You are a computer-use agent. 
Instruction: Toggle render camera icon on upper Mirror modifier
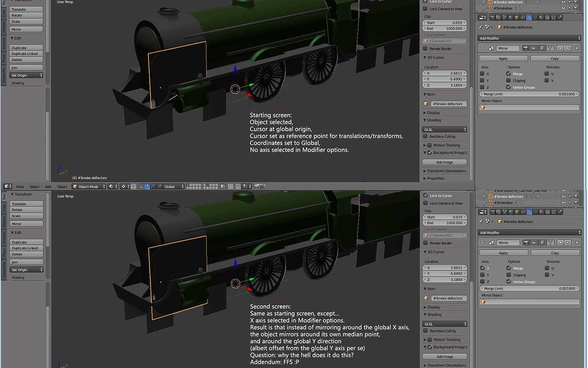pos(526,48)
